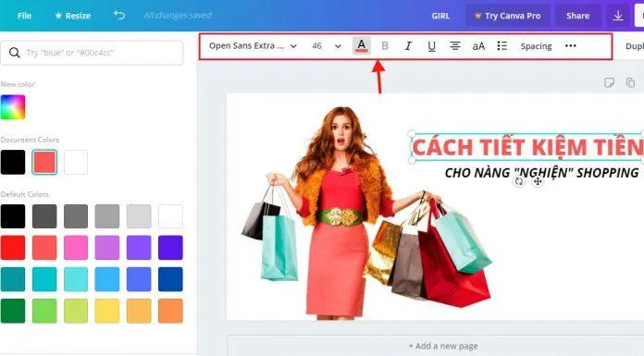Toggle bulleted list formatting
The image size is (644, 356).
tap(502, 45)
